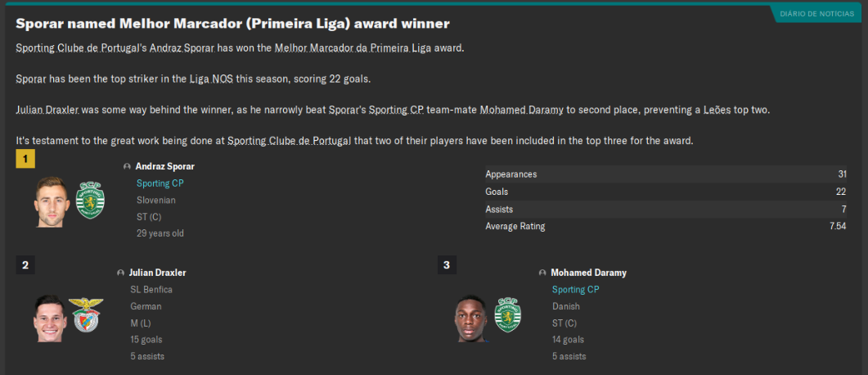Screen dimensions: 868x375
Task: Click the info icon beside Julian Draxler's name
Action: (120, 273)
